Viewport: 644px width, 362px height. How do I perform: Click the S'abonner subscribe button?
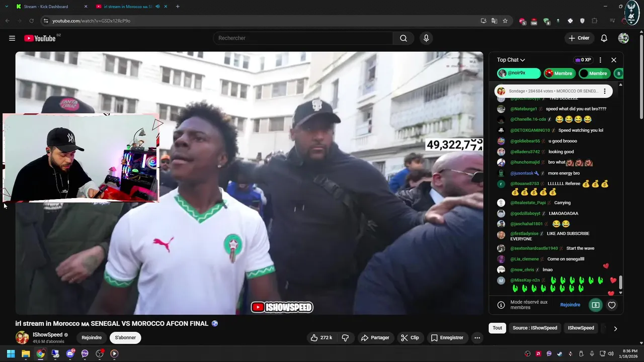point(125,338)
